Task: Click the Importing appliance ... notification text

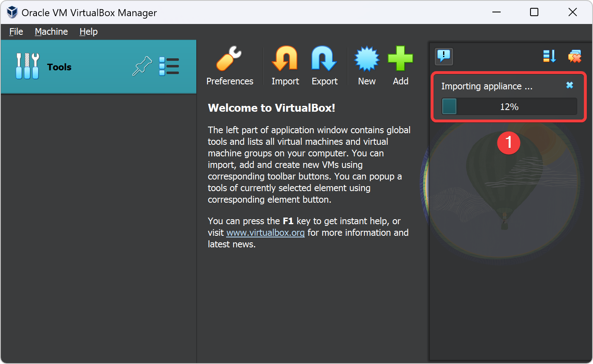Action: (487, 86)
